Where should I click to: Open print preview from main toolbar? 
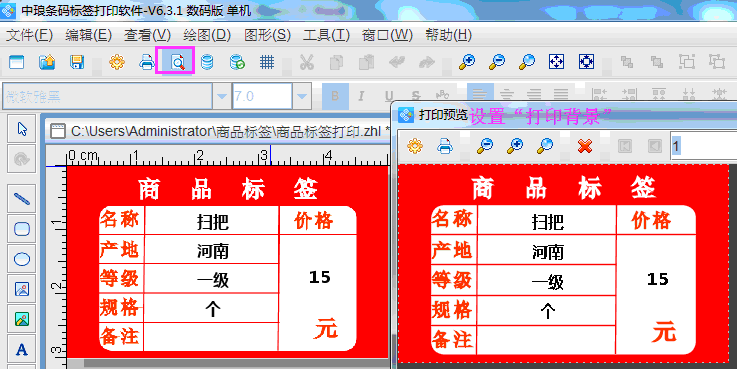177,62
